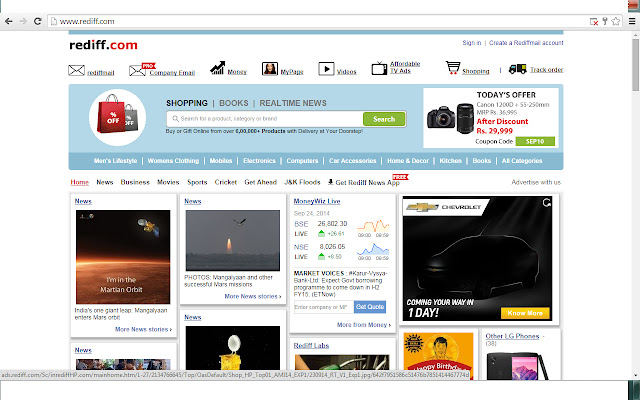Click the Enter company or MF field
This screenshot has width=640, height=400.
(x=323, y=307)
